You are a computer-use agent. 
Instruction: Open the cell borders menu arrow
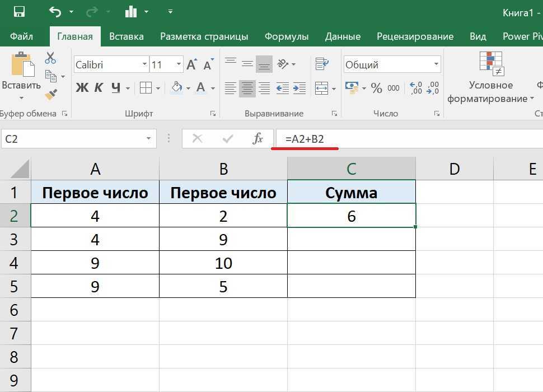pyautogui.click(x=158, y=88)
